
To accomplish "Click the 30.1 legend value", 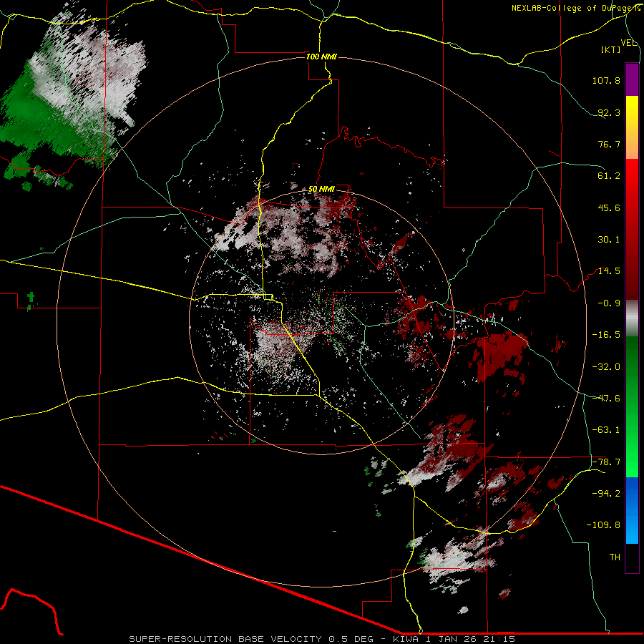I will 609,240.
